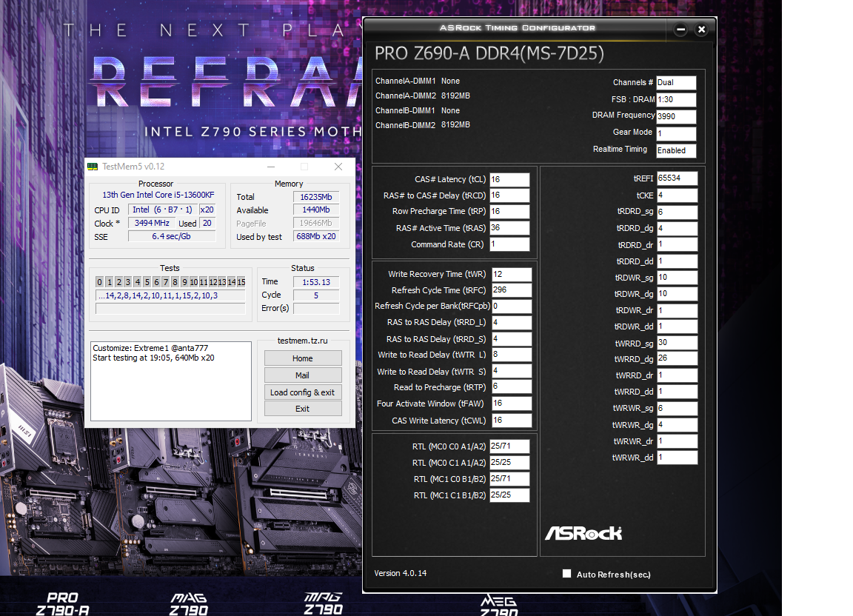
Task: Click the Time value 1:53.13
Action: (x=316, y=282)
